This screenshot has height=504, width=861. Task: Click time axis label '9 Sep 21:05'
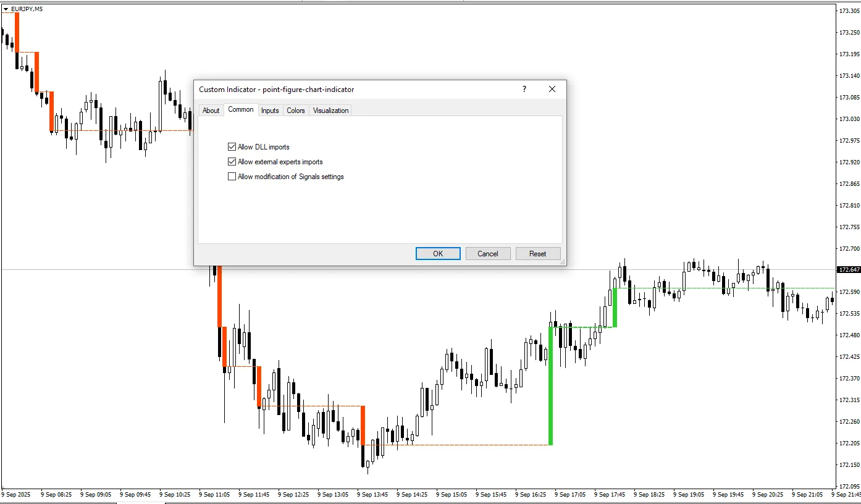tap(807, 495)
